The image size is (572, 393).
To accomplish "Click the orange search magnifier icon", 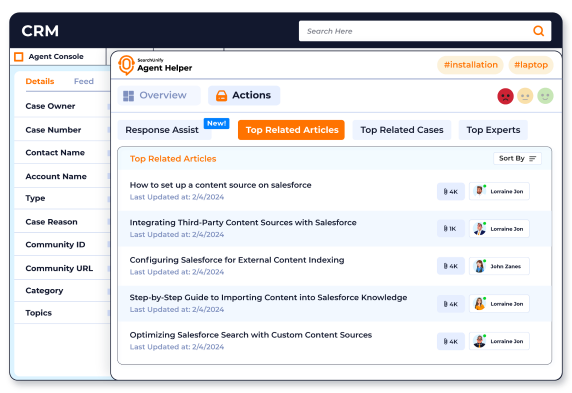I will (538, 31).
